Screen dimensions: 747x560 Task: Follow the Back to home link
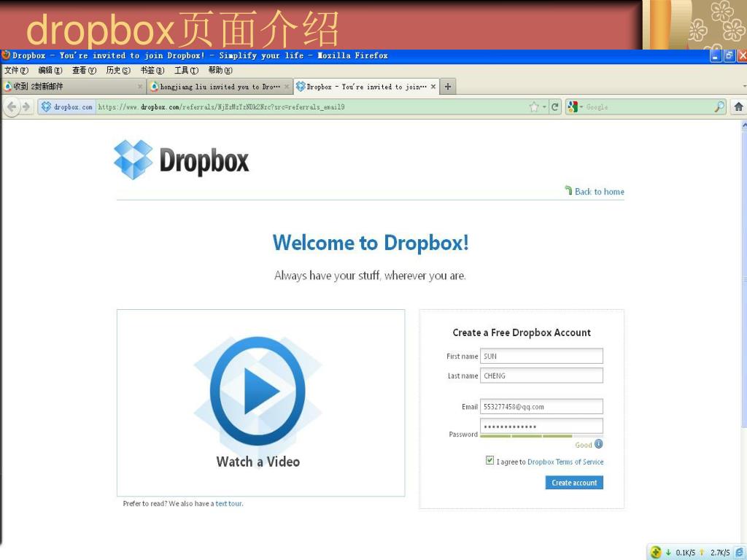point(595,192)
